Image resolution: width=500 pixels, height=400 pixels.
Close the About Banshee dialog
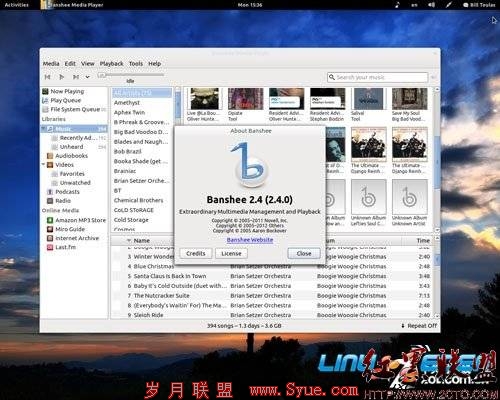pyautogui.click(x=304, y=253)
